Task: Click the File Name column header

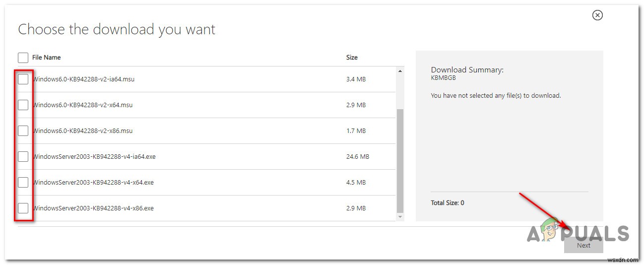Action: 46,58
